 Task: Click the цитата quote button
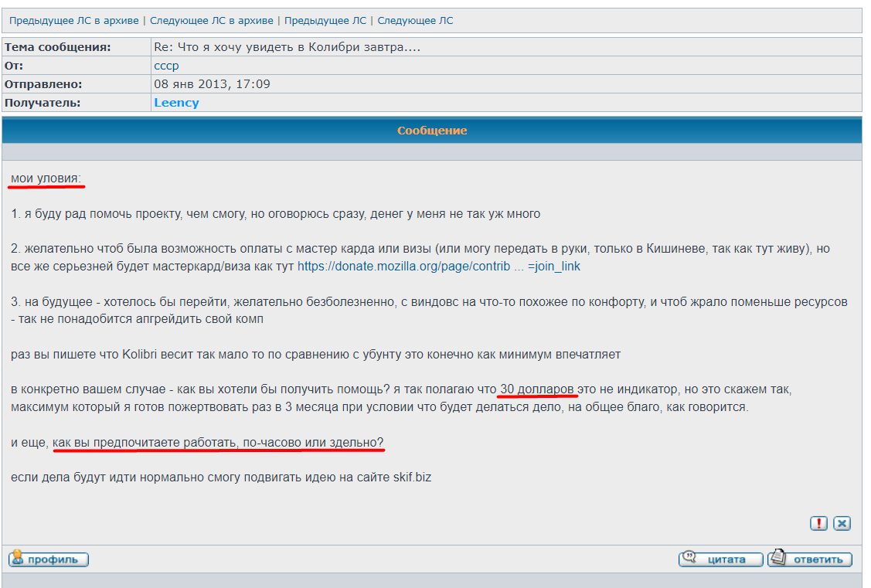pos(720,559)
